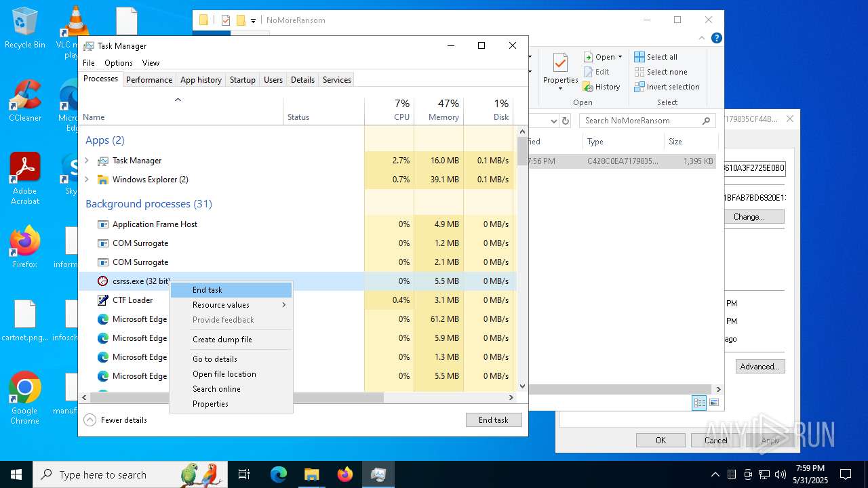Choose Go to details

point(231,359)
